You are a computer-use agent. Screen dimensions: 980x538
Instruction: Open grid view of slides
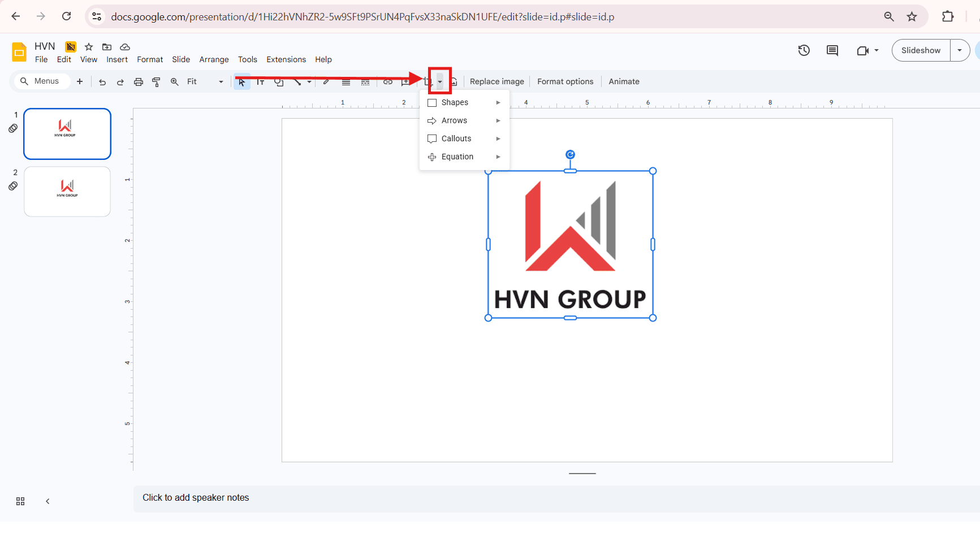pos(20,501)
